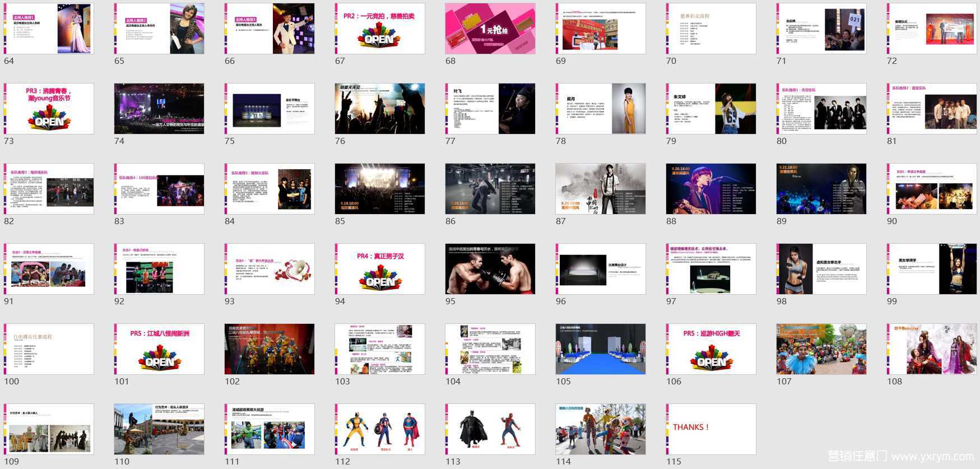The height and width of the screenshot is (469, 980).
Task: Select slide 87 ink-painting style thumbnail
Action: (x=601, y=189)
